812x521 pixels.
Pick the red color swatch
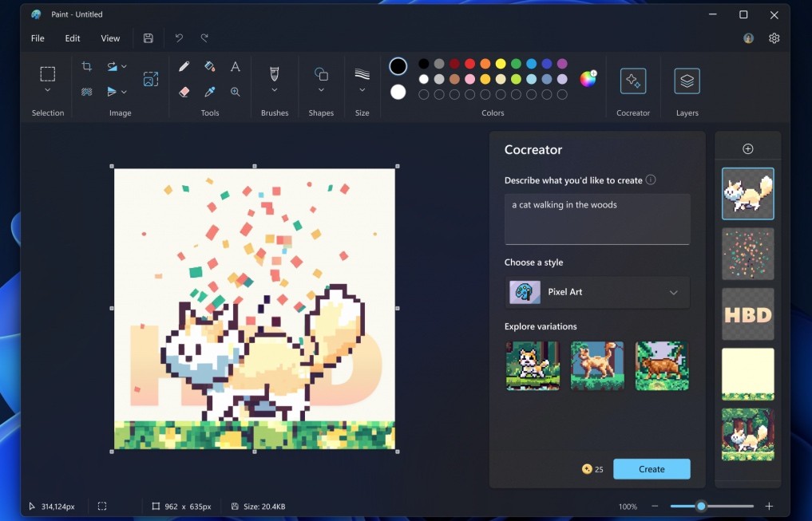click(x=469, y=64)
